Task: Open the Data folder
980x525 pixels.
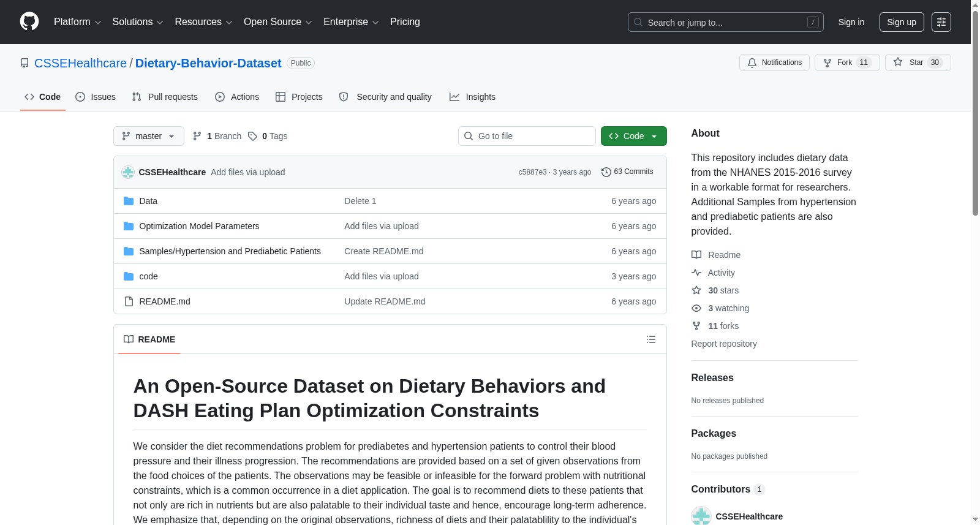Action: click(x=148, y=201)
